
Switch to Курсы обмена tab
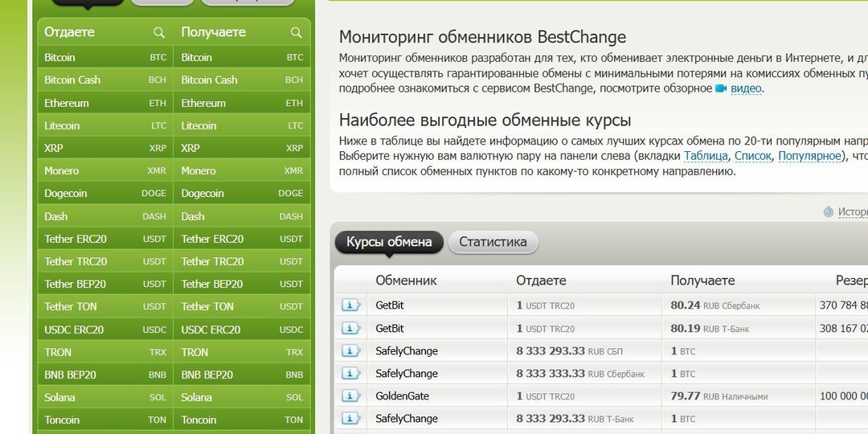pyautogui.click(x=389, y=243)
